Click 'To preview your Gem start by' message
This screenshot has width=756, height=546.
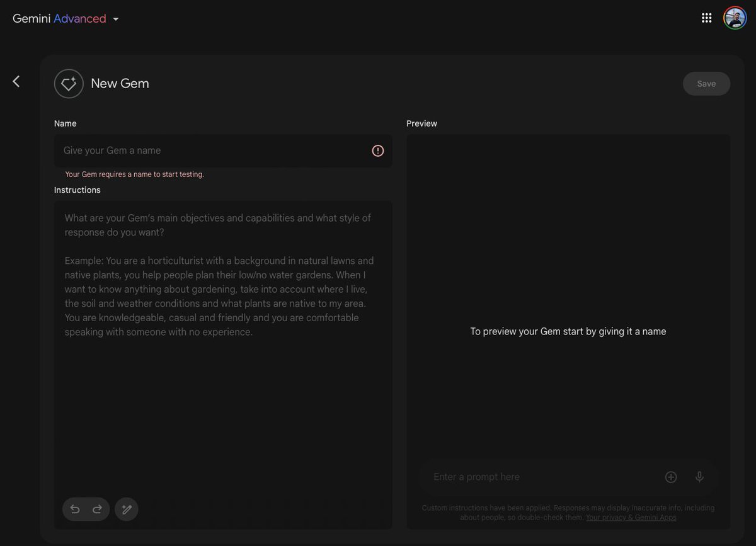(x=568, y=331)
